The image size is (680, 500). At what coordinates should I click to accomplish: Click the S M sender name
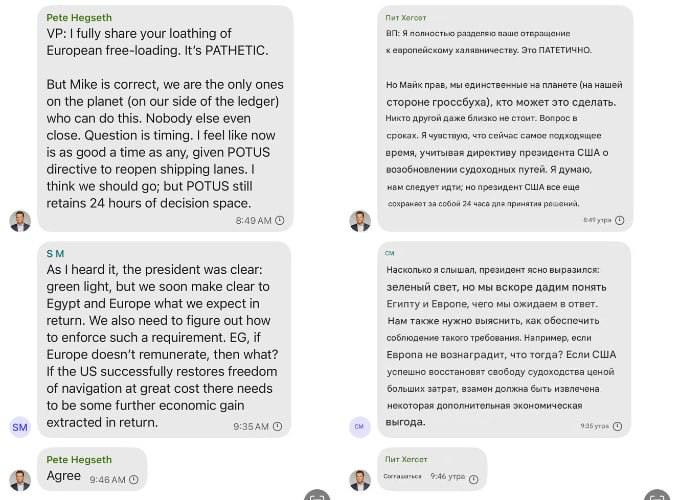pyautogui.click(x=55, y=254)
